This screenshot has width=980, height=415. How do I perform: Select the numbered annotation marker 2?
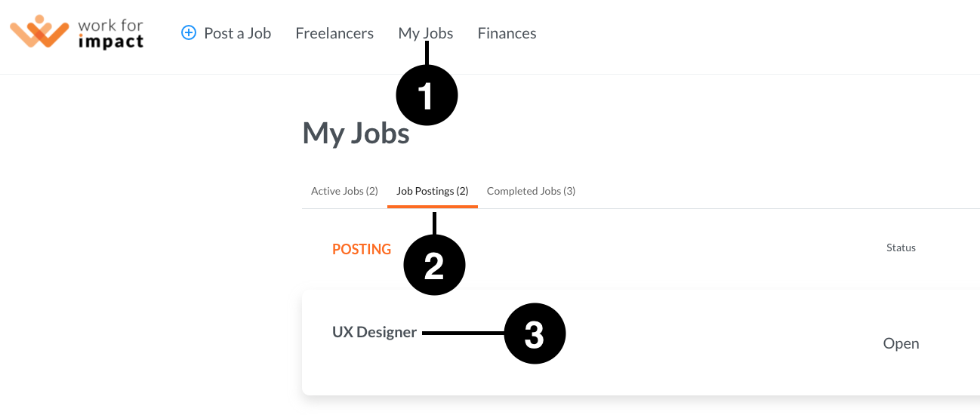pos(435,266)
